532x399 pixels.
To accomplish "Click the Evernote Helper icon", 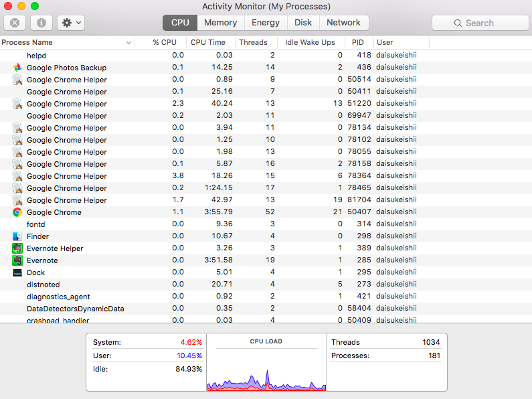I will coord(17,248).
